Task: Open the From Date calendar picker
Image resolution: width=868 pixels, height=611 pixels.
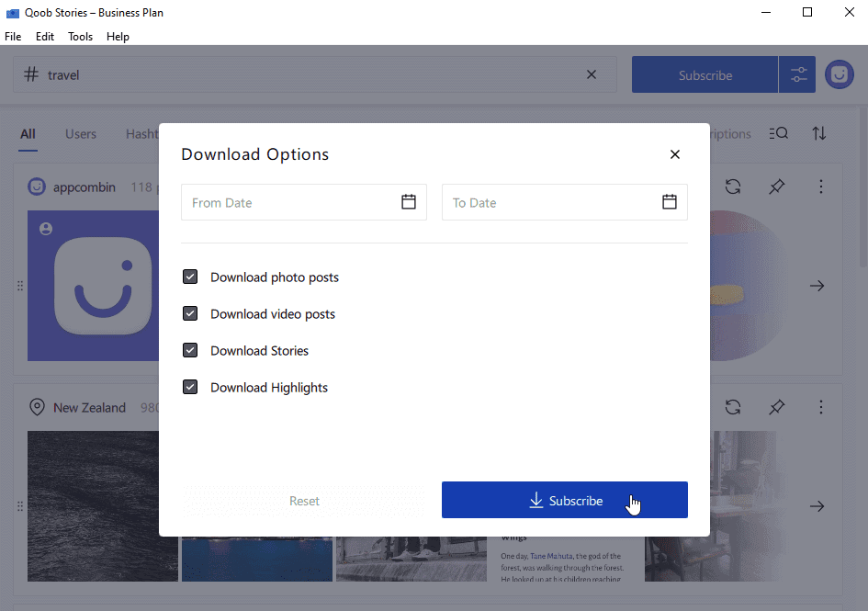Action: click(409, 202)
